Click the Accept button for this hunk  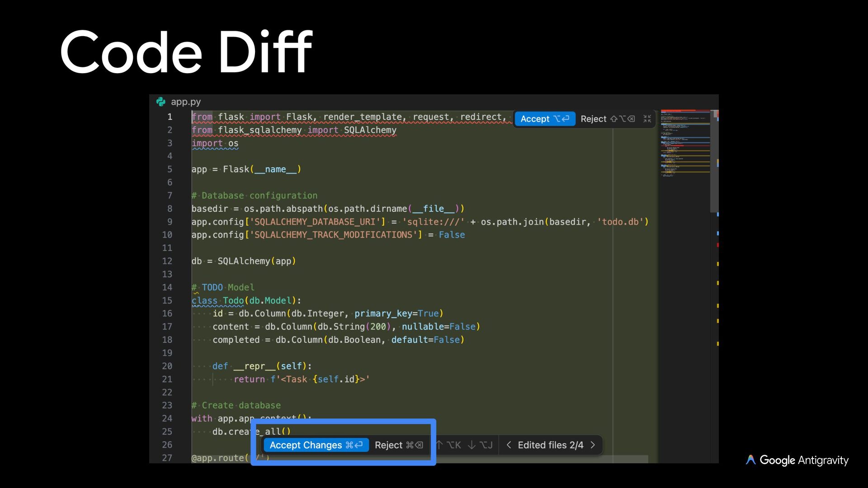[544, 119]
